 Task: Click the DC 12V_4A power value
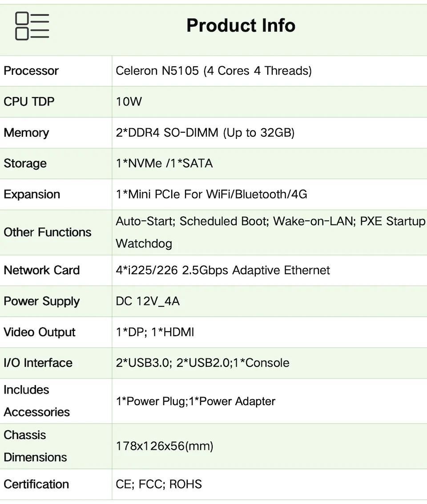point(148,301)
